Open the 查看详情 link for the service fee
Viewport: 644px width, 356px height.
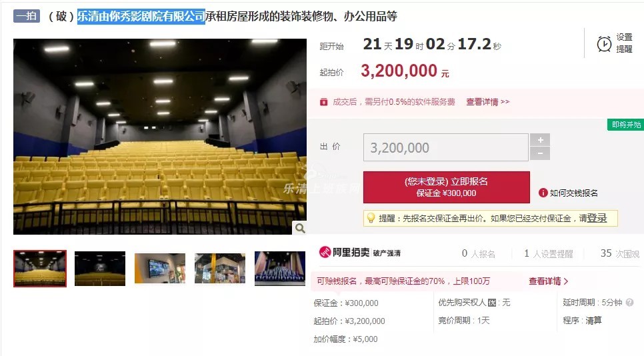(487, 102)
